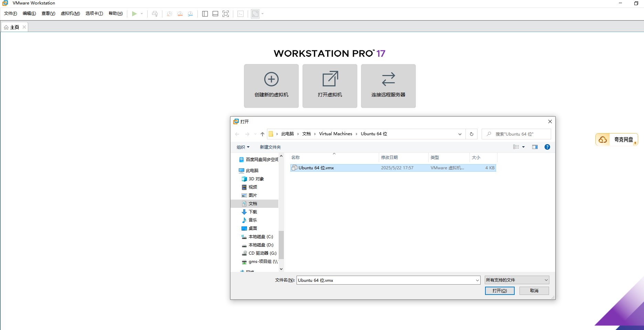Click the green power-on play button
644x330 pixels.
[134, 14]
